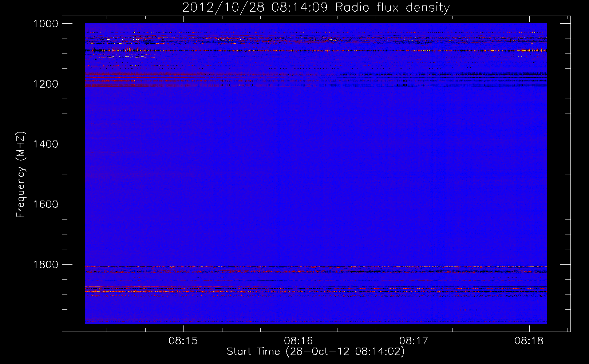Click the plot title "2012/10/28 08:14:09 Radio flux density"
The width and height of the screenshot is (589, 364).
pos(316,8)
